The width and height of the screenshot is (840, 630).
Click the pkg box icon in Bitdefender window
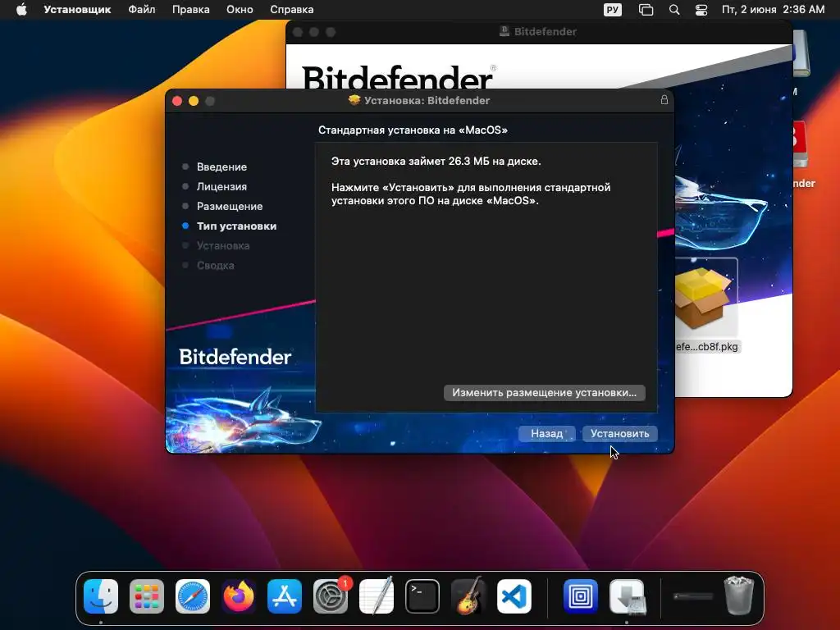point(703,299)
